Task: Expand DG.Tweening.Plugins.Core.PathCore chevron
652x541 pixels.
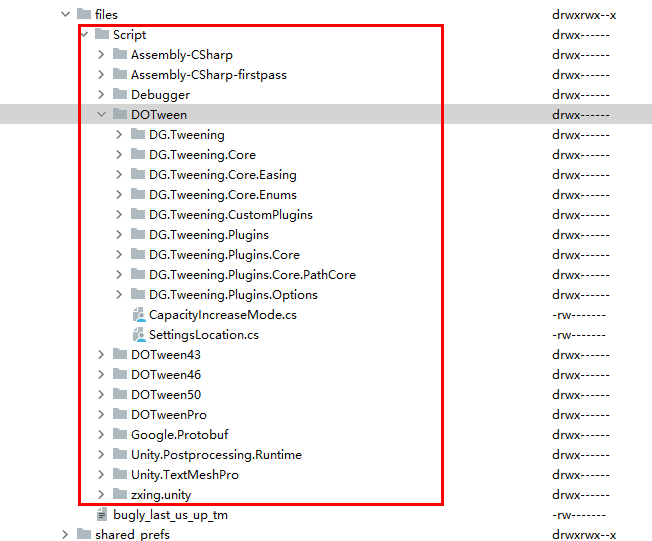Action: point(119,274)
